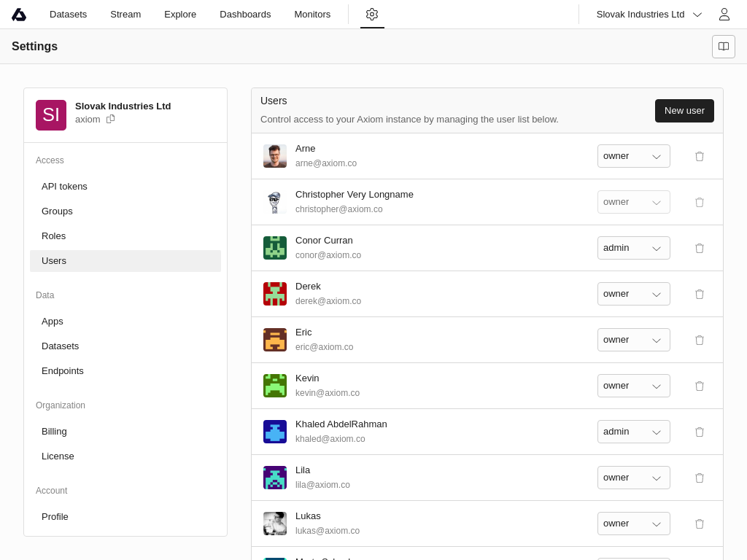
Task: Open the Slovak Industries Ltd organization switcher
Action: (649, 15)
